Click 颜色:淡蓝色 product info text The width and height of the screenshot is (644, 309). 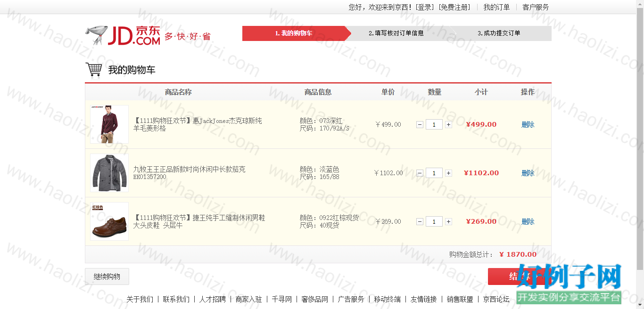pos(320,170)
